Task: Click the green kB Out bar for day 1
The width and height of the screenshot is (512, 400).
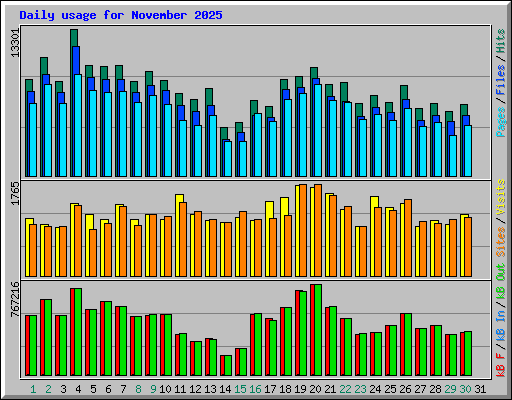Action: tap(33, 346)
